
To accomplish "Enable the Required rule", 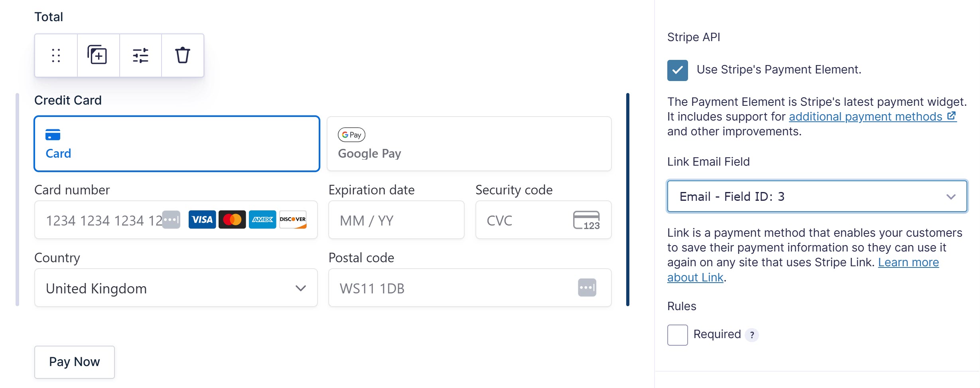I will (677, 335).
